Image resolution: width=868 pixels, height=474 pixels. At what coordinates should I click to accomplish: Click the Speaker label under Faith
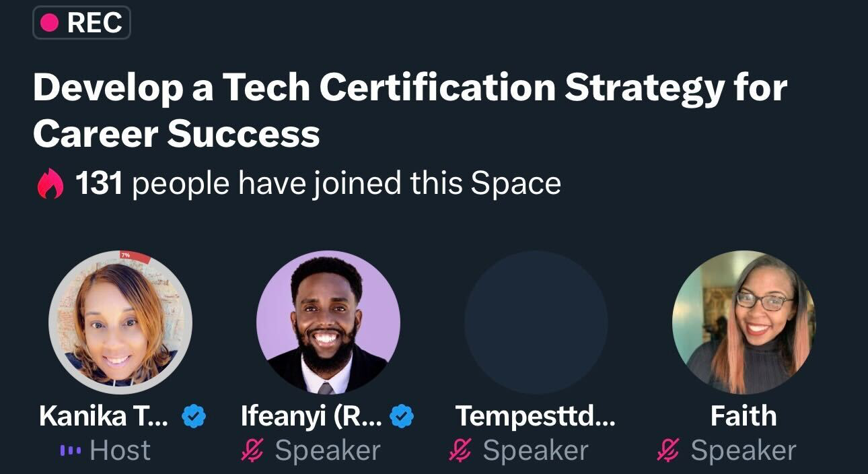click(744, 450)
